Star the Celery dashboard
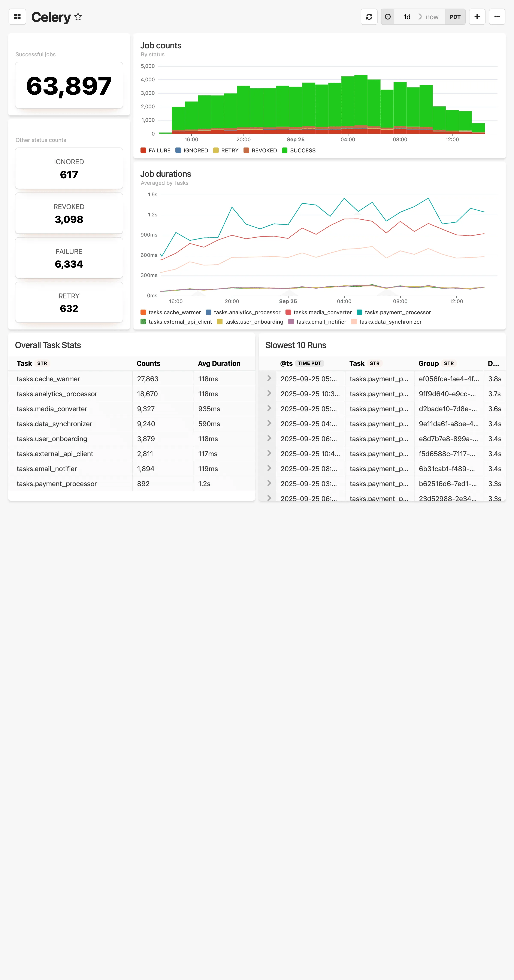 point(78,17)
